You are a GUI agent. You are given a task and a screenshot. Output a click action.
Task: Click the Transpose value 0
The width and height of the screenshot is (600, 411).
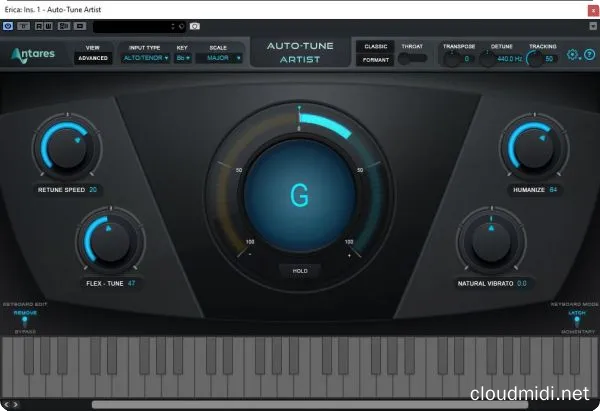pyautogui.click(x=466, y=59)
